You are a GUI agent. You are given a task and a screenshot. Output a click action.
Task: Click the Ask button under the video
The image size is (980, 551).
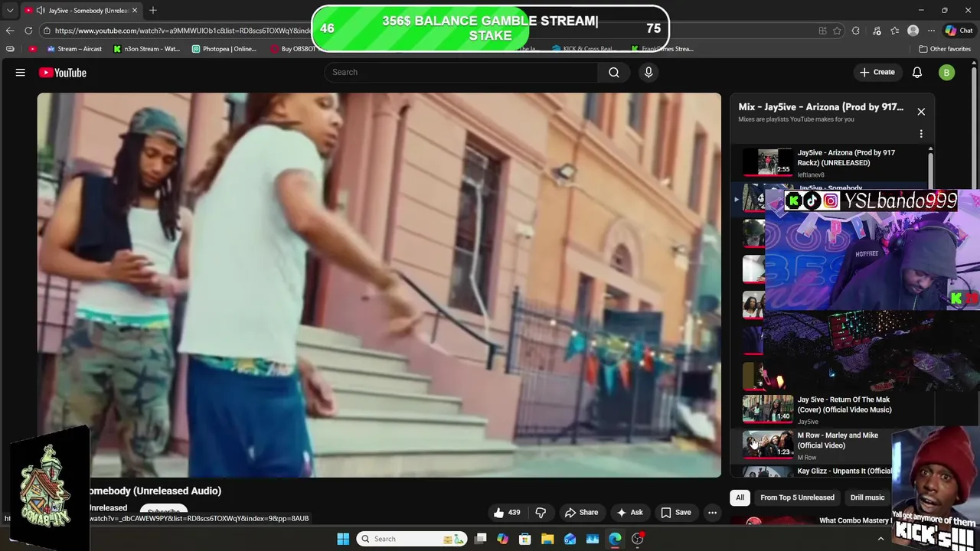pyautogui.click(x=629, y=513)
